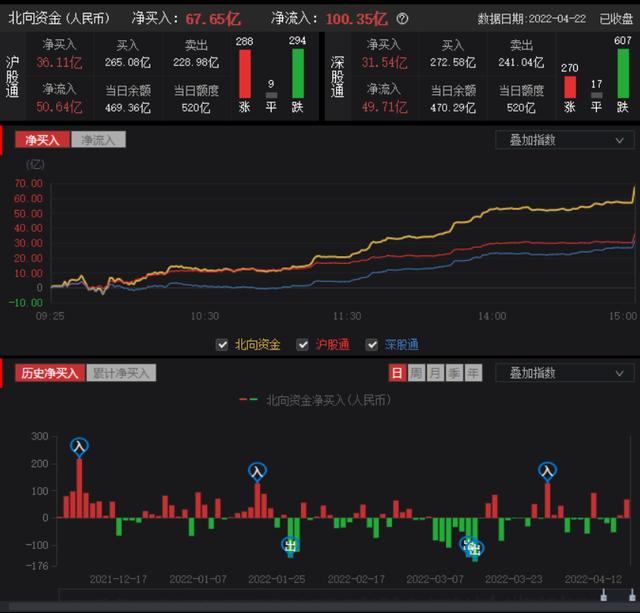Click the 入 marker above the late-March bar
This screenshot has width=640, height=613.
click(547, 470)
